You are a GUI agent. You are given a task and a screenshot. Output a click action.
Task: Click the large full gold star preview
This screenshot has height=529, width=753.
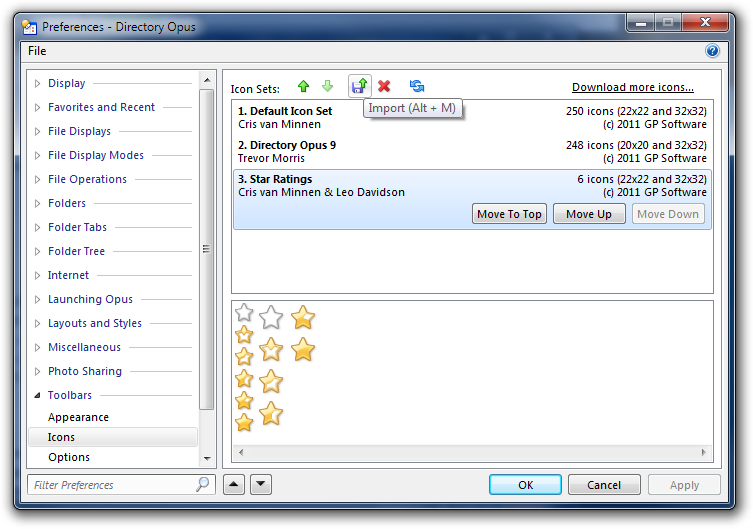pos(303,349)
